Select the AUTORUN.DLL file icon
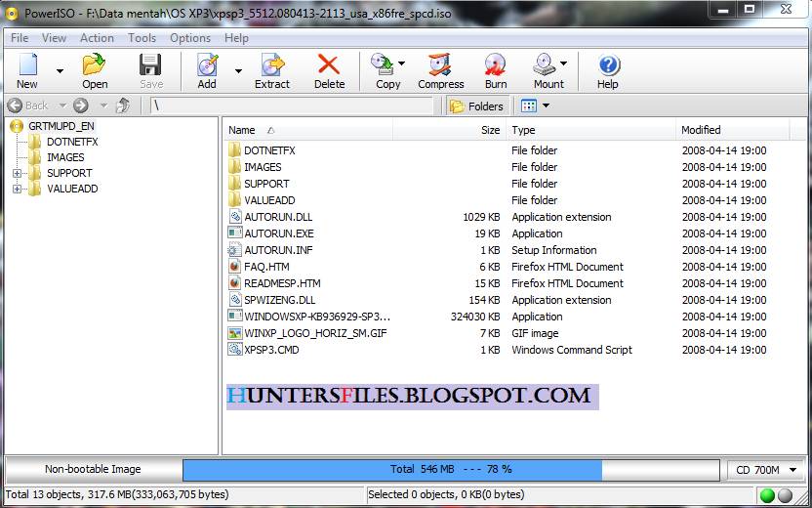This screenshot has height=508, width=812. pyautogui.click(x=235, y=217)
